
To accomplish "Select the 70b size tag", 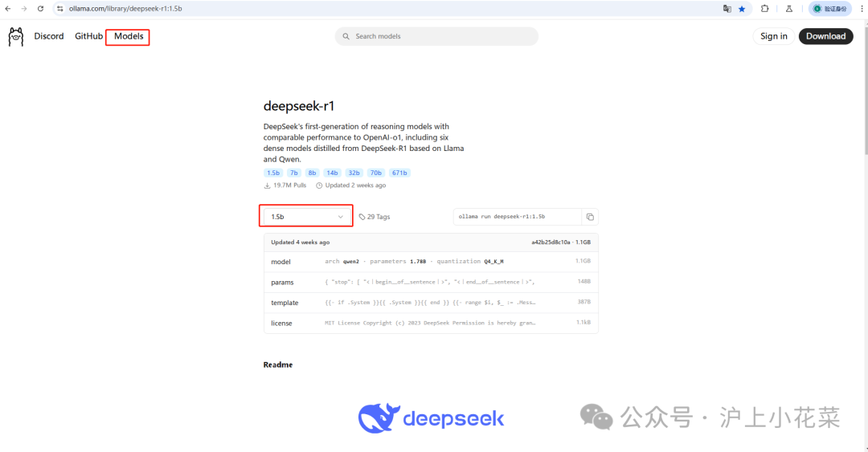I will 376,173.
